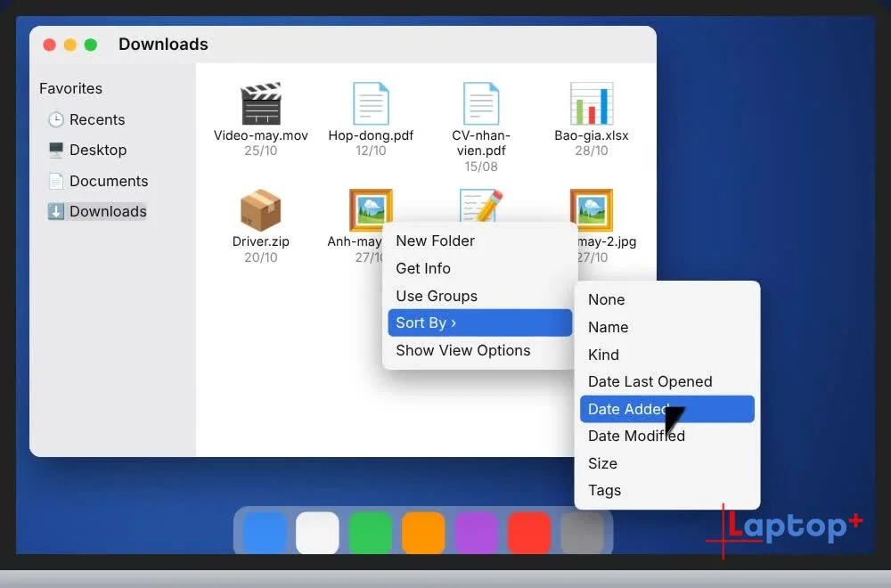Sort files by Date Modified
The height and width of the screenshot is (588, 891).
(667, 436)
